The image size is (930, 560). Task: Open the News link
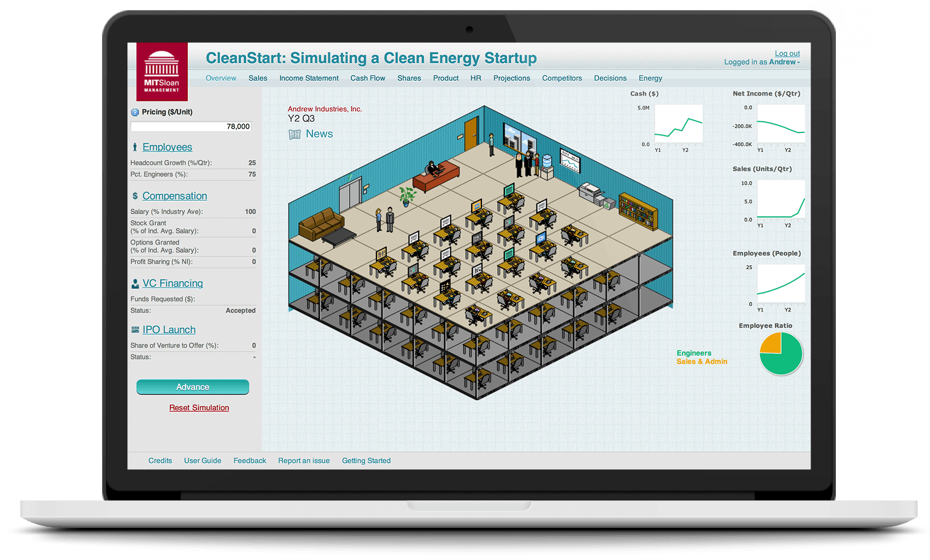point(319,134)
